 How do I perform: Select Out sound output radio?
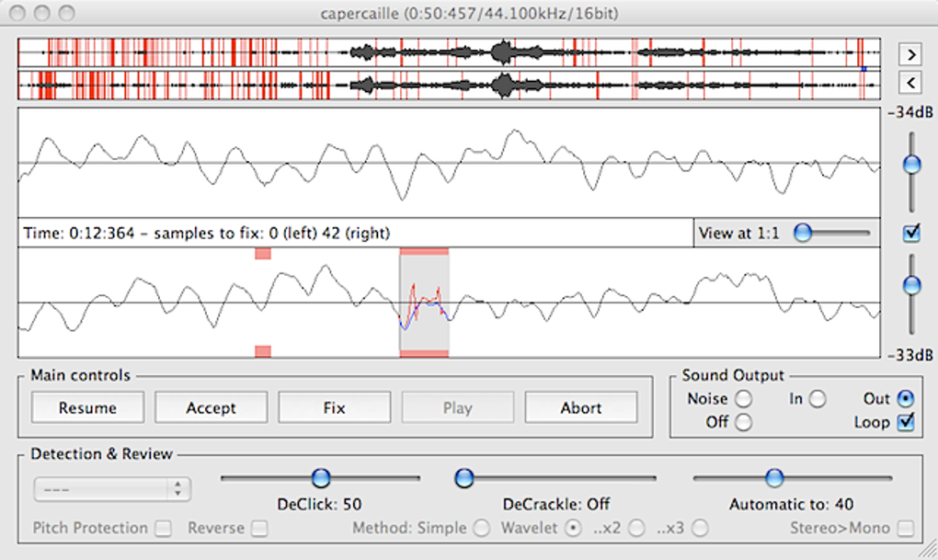click(x=905, y=399)
